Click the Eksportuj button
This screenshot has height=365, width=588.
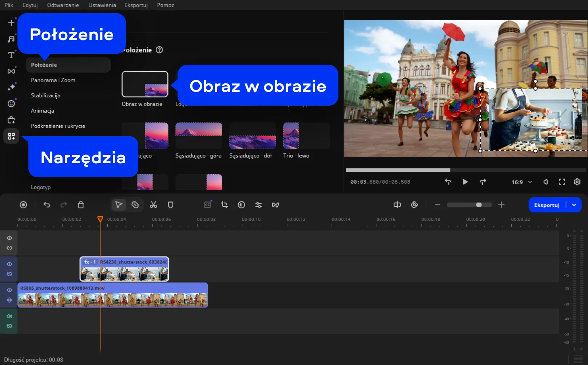[547, 205]
